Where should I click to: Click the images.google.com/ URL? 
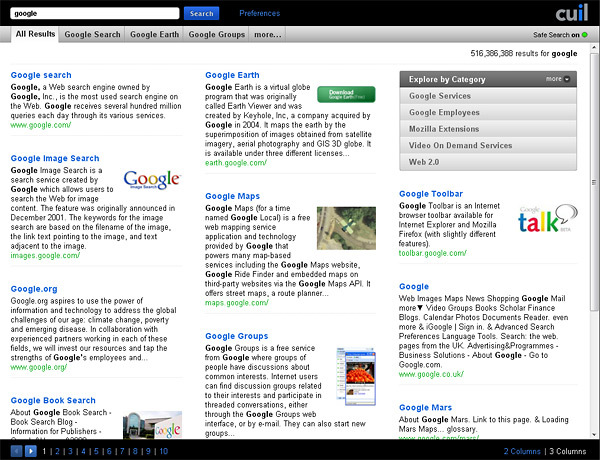tap(45, 255)
